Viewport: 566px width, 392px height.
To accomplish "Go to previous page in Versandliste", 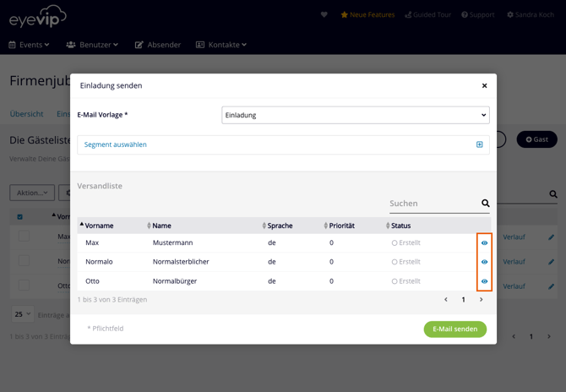I will [x=446, y=299].
